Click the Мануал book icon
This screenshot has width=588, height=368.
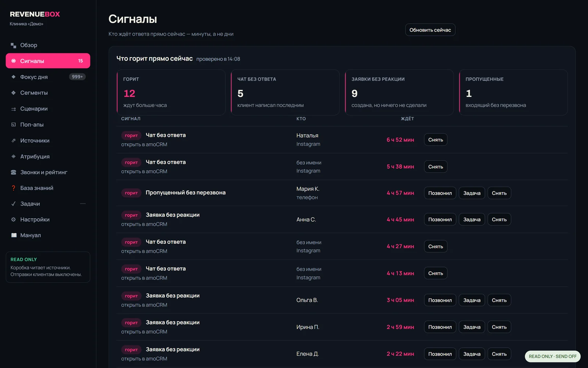pyautogui.click(x=14, y=235)
